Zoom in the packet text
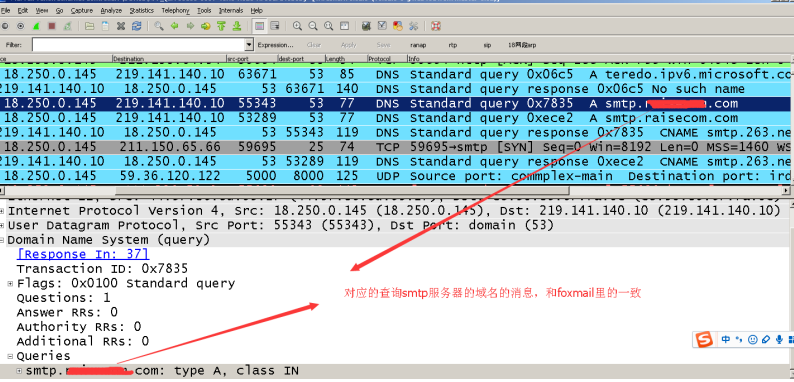The height and width of the screenshot is (382, 794). click(x=297, y=26)
